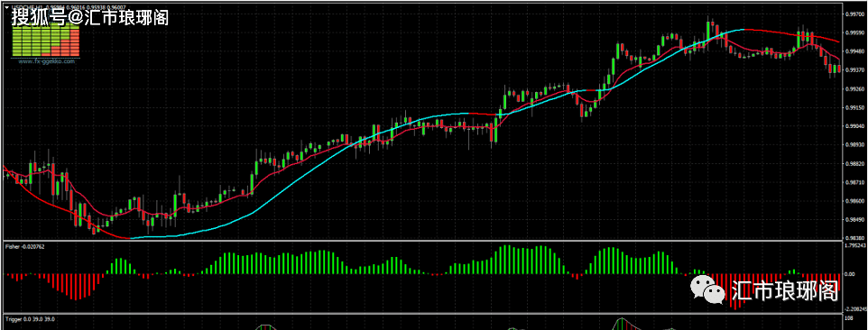This screenshot has height=330, width=868.
Task: Click price level 0.99700 on the axis
Action: click(x=854, y=14)
